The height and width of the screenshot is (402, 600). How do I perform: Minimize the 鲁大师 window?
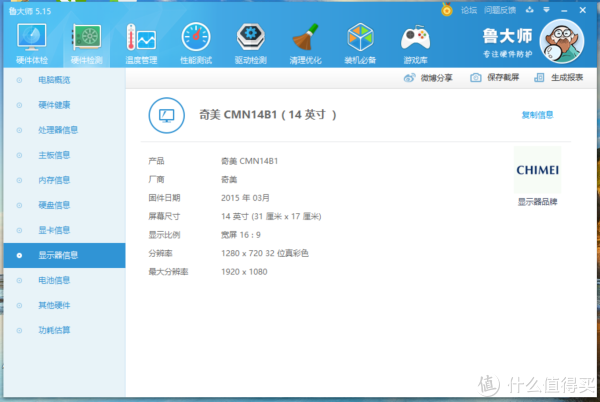point(564,10)
